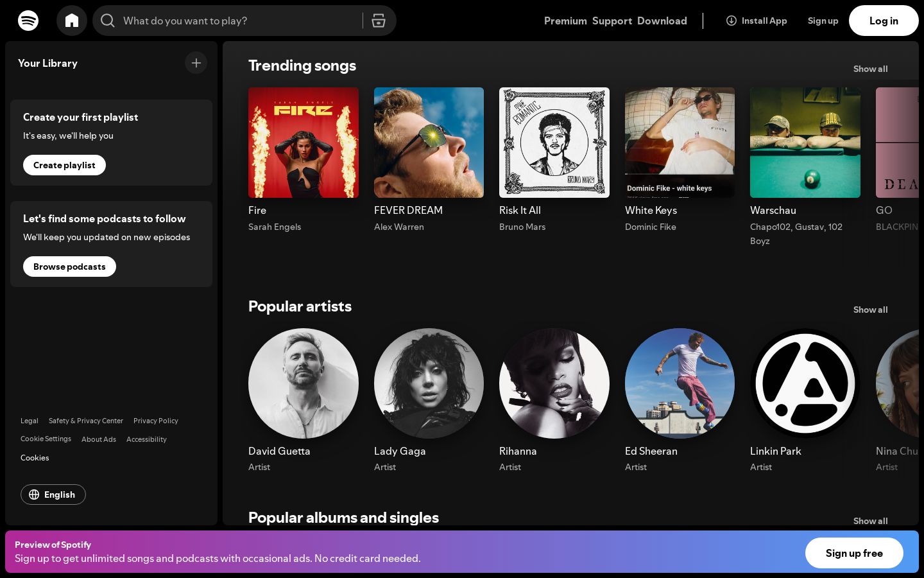The image size is (924, 578).
Task: Click the 'Warschau' song title
Action: (773, 210)
